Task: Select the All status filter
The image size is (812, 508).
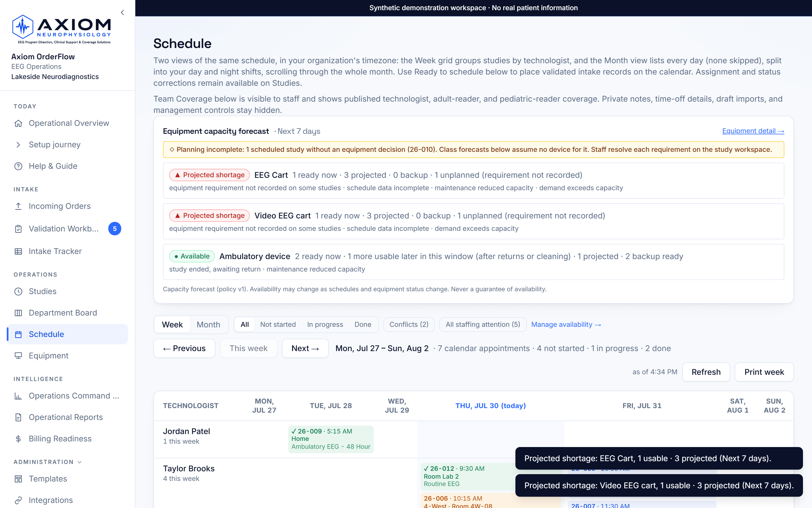Action: coord(245,325)
